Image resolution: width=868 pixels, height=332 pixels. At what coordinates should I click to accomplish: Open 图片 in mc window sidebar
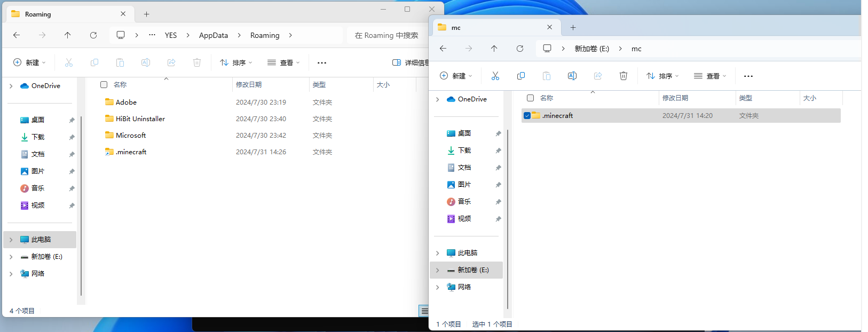464,185
